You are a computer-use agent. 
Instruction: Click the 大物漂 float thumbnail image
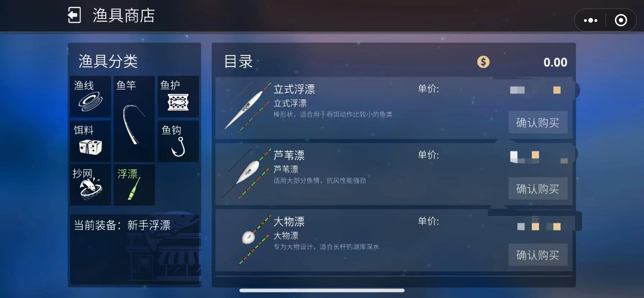point(246,240)
